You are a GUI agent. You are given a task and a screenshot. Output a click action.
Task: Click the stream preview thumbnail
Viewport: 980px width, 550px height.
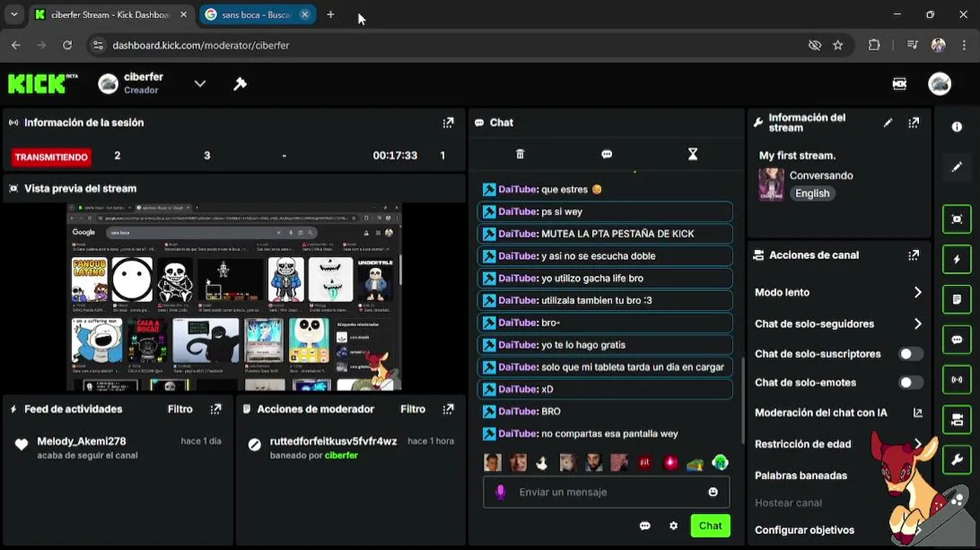234,297
